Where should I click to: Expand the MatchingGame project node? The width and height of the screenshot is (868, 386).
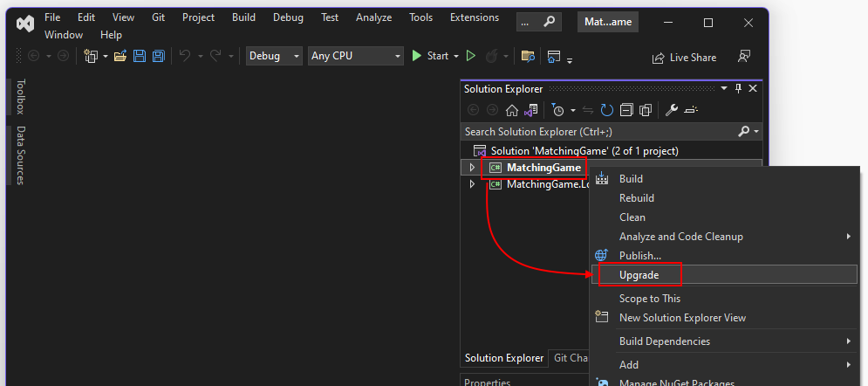(472, 168)
